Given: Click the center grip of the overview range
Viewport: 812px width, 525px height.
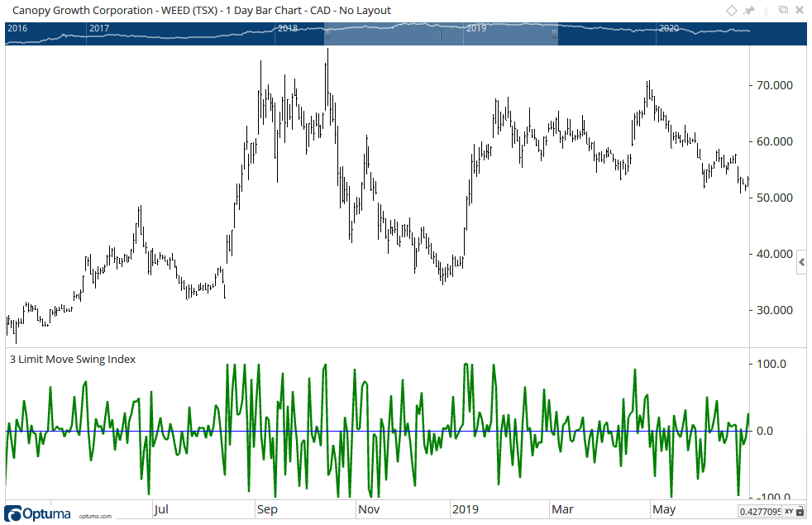Looking at the screenshot, I should [441, 35].
